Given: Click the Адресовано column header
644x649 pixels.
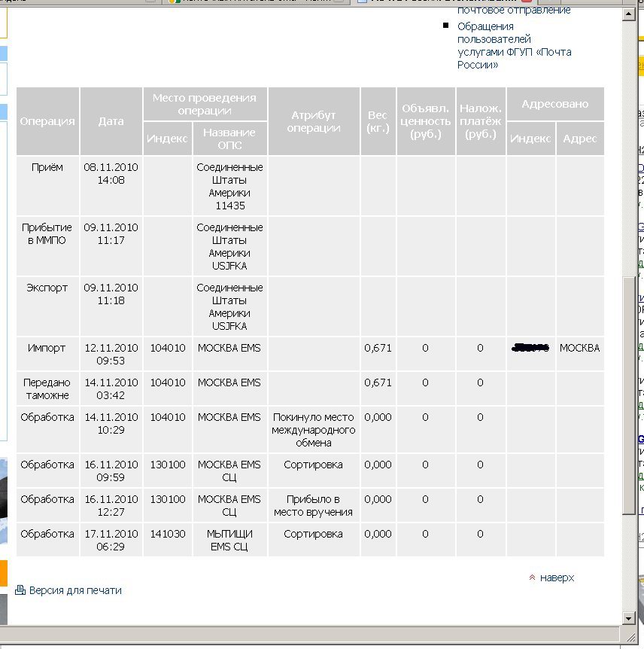Looking at the screenshot, I should point(555,104).
